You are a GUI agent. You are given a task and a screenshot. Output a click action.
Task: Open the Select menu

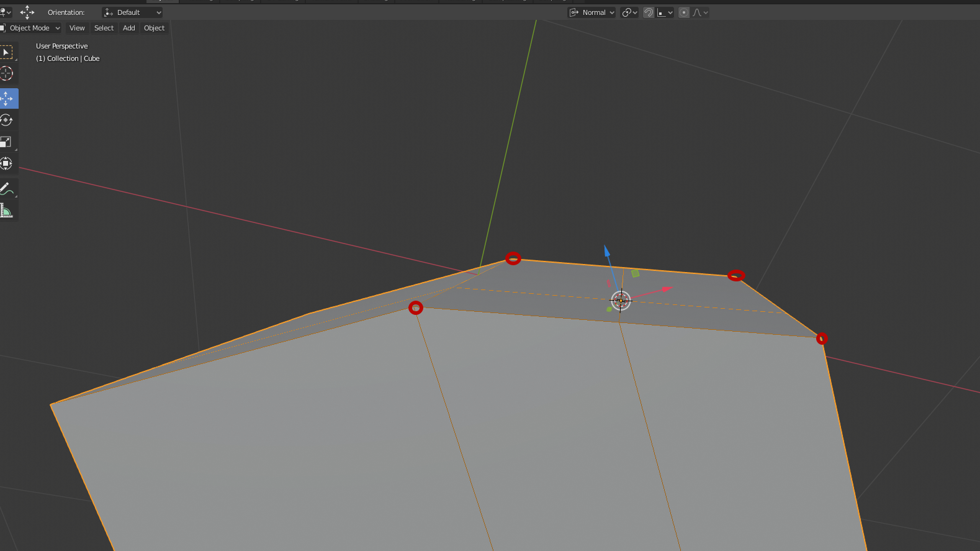point(104,28)
